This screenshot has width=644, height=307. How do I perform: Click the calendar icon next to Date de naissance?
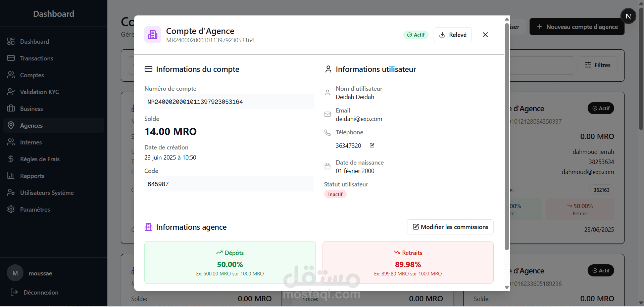tap(328, 166)
